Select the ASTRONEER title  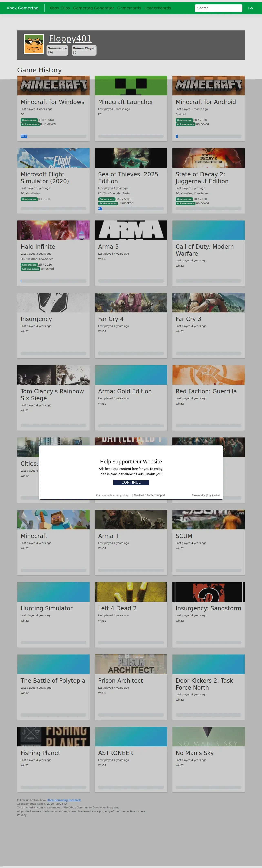coord(115,753)
